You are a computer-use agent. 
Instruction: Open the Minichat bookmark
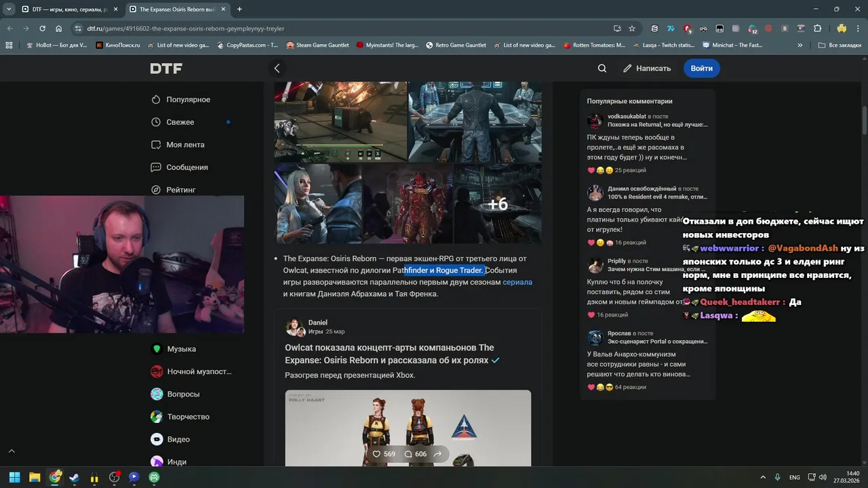[733, 45]
